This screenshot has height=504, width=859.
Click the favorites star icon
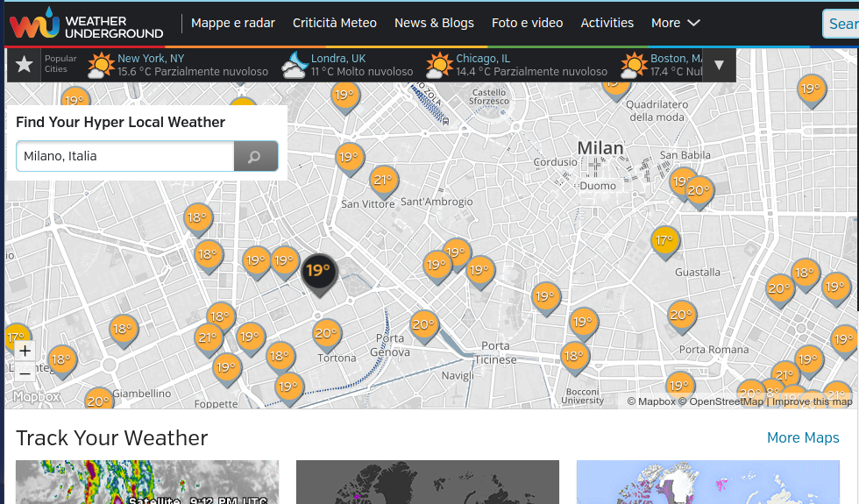click(x=25, y=65)
